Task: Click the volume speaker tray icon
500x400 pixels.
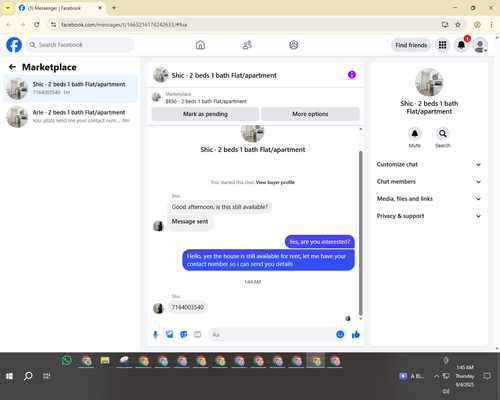Action: coord(446,391)
